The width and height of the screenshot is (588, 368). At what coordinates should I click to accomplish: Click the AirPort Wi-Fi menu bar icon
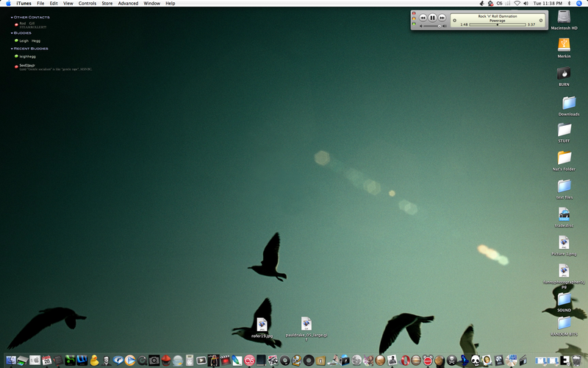(x=517, y=4)
